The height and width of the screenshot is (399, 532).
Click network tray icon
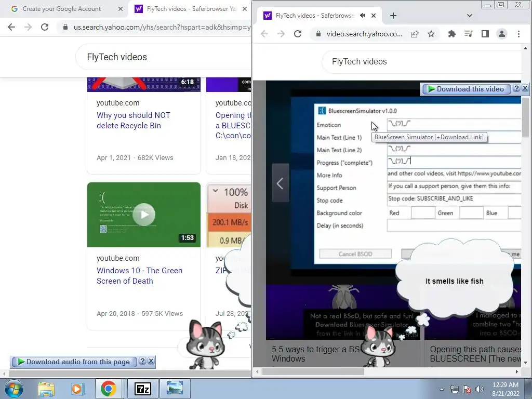click(454, 389)
